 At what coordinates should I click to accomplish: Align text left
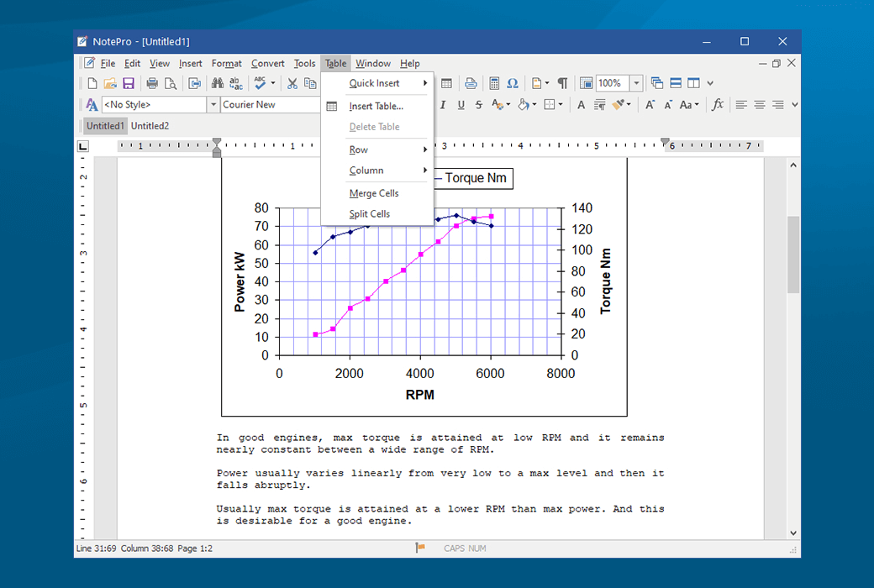(x=740, y=105)
